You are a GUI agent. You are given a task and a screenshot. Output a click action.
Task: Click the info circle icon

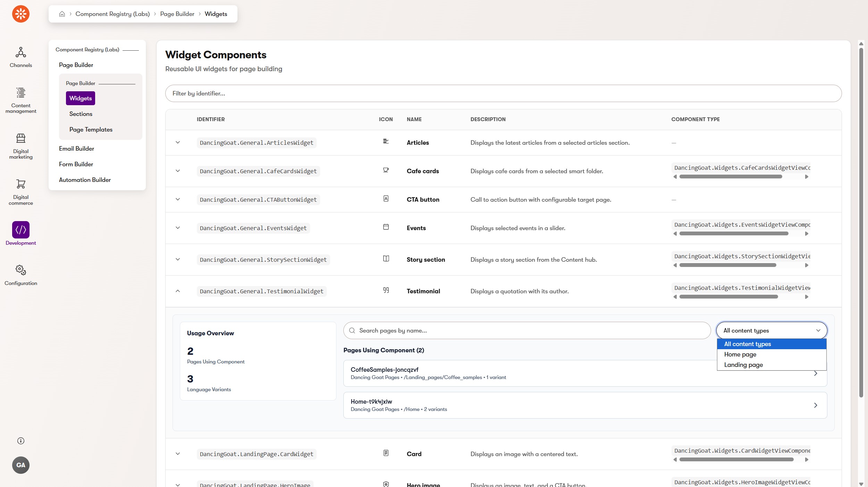[21, 441]
